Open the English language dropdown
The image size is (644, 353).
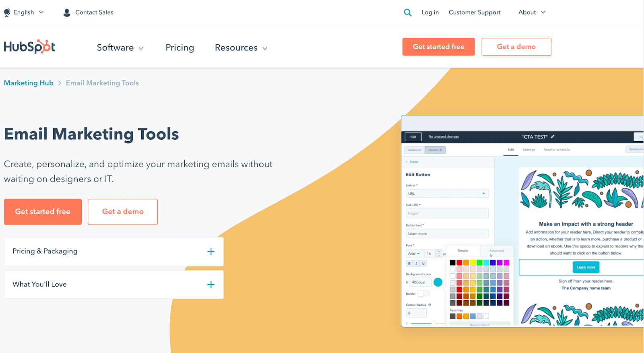(x=24, y=12)
